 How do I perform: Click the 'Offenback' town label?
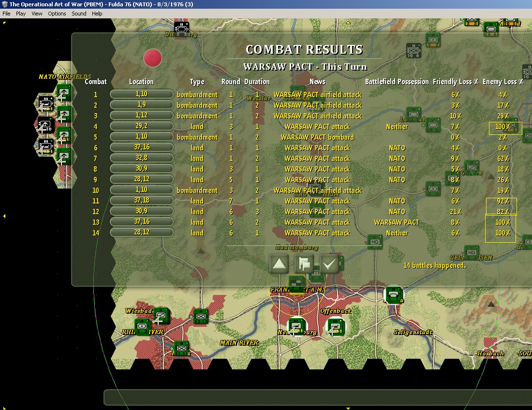336,310
